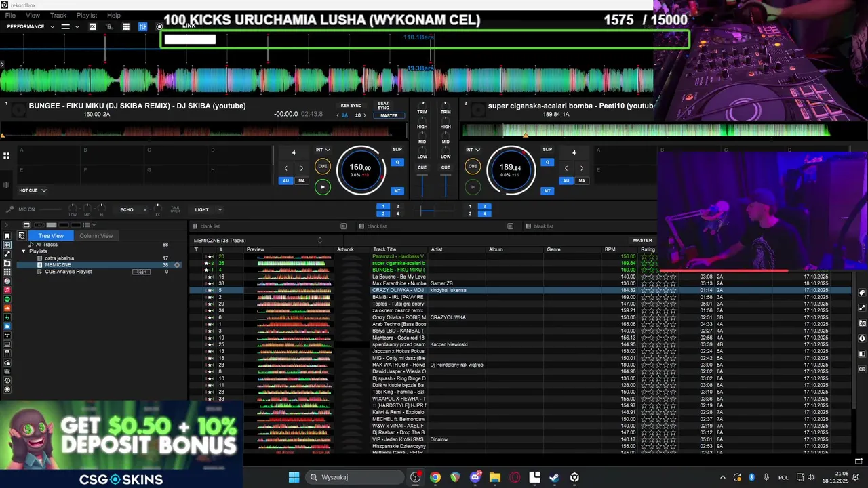Open the Windows Start menu
The image size is (868, 488).
click(x=294, y=477)
